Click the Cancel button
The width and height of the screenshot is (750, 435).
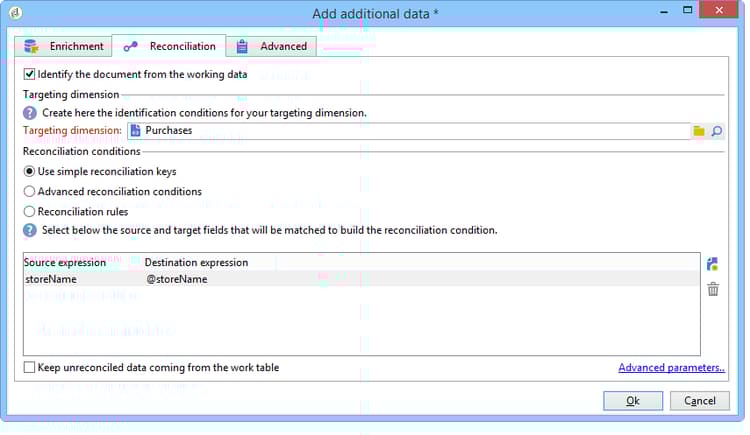click(699, 401)
